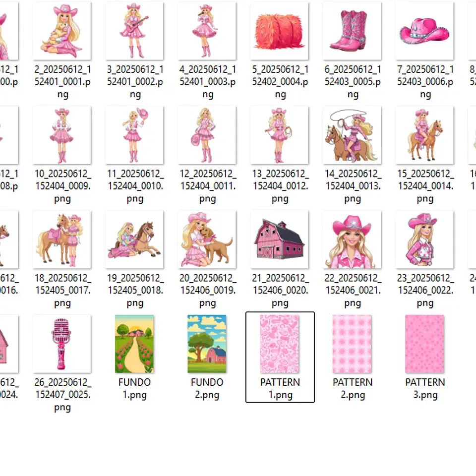476x476 pixels.
Task: Open PATTERN 2.png checkered pattern
Action: (x=353, y=343)
